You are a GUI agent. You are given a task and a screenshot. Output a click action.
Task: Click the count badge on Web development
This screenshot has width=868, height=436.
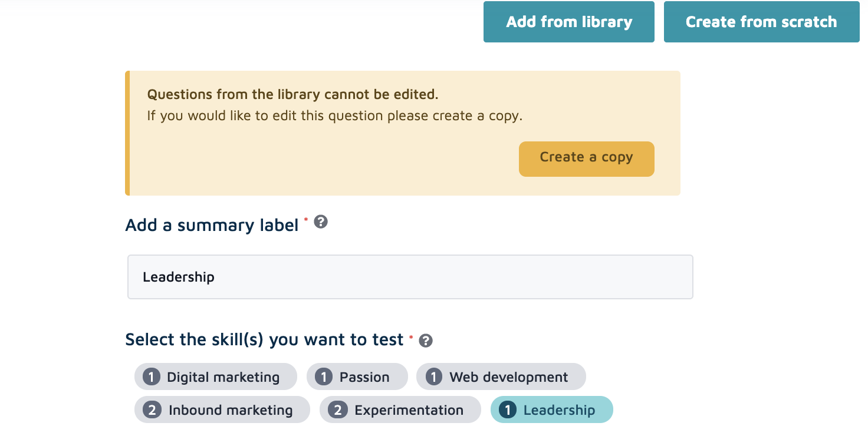tap(433, 377)
